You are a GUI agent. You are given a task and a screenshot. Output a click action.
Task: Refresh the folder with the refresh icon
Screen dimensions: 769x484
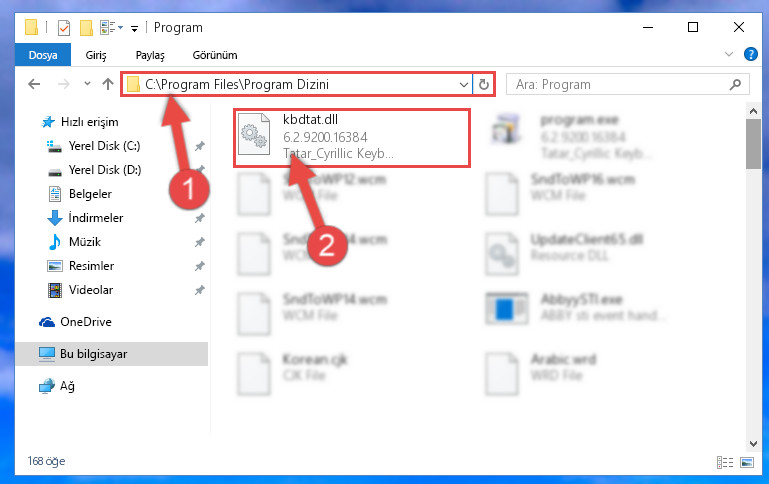484,84
